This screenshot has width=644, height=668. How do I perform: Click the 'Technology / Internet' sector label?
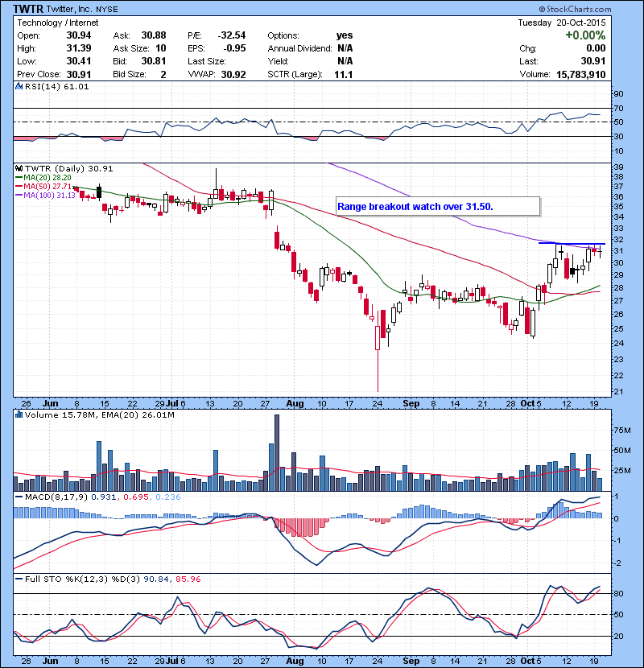click(57, 23)
